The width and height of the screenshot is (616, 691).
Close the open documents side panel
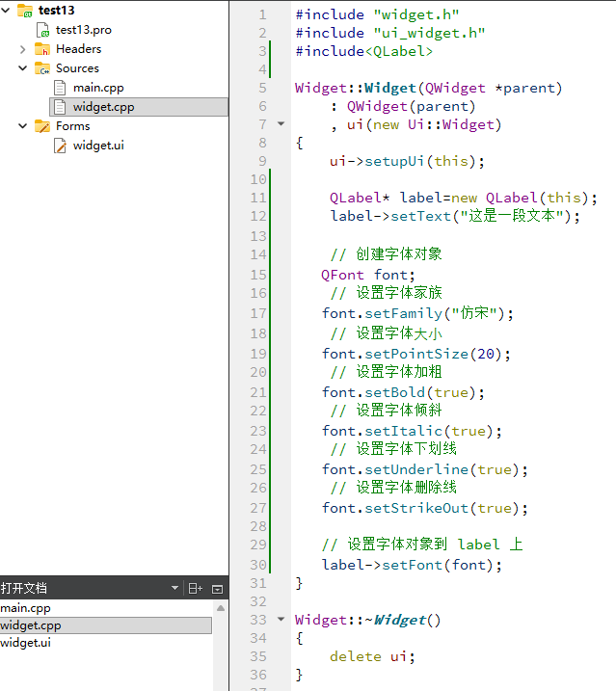[x=218, y=589]
